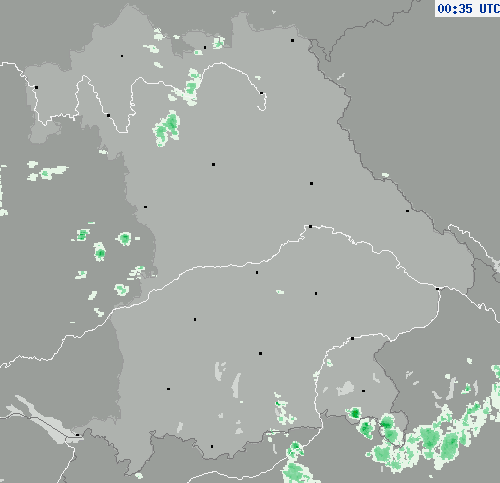Click the marker at the Main river's eastern end

(x=261, y=93)
